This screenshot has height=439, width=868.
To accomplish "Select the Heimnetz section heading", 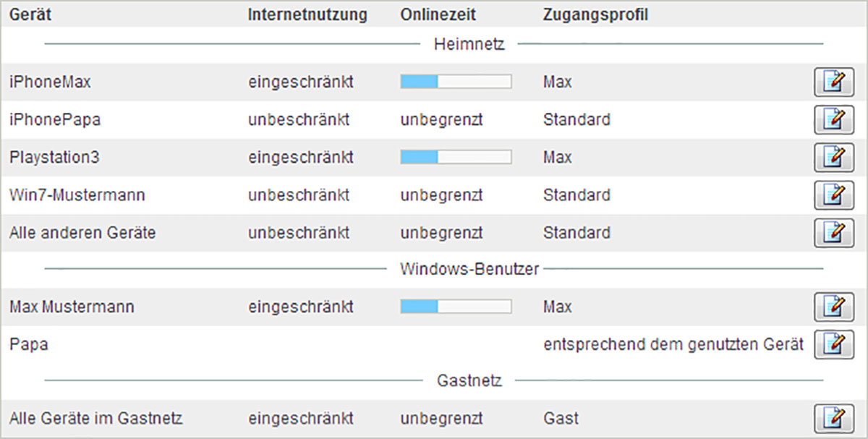I will tap(469, 45).
